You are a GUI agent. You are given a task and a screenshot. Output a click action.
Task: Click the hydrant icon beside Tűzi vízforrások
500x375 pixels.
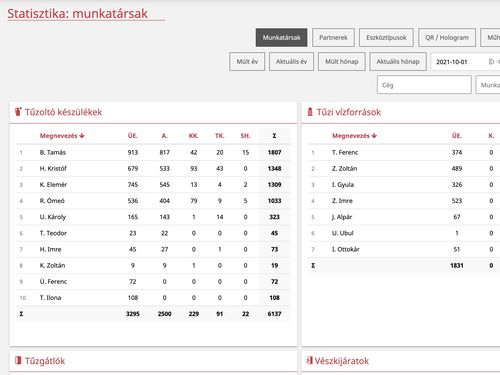(x=310, y=112)
